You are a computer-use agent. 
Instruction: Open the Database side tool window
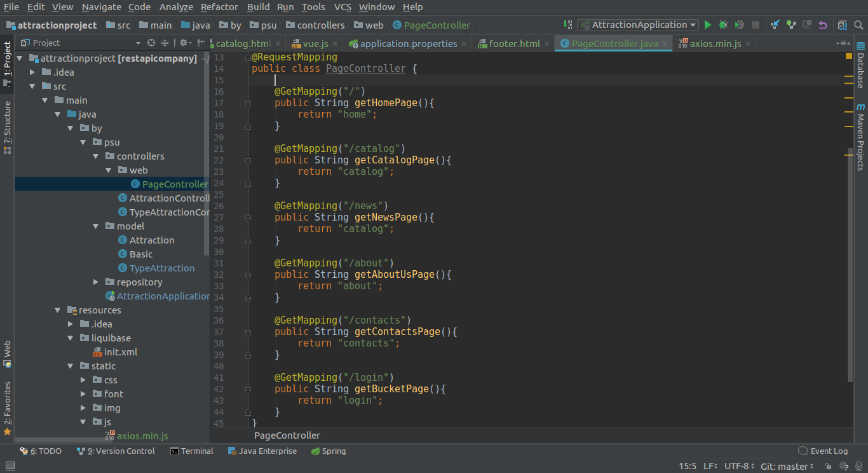click(x=860, y=64)
